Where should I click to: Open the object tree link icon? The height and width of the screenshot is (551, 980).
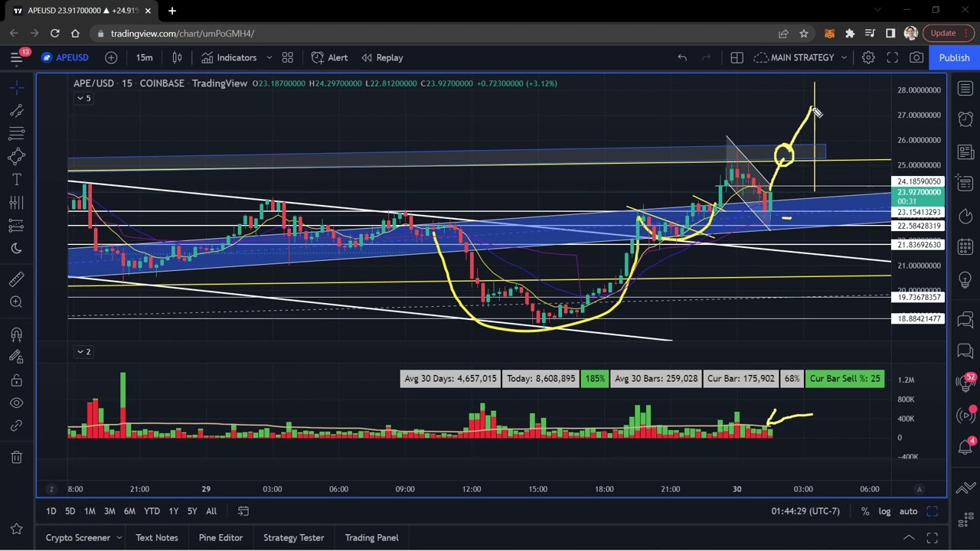(16, 426)
